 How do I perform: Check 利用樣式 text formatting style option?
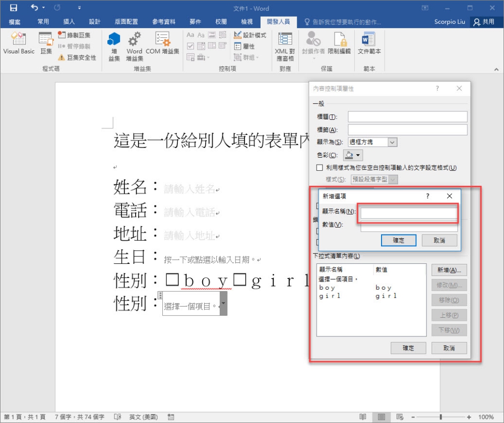tap(320, 168)
